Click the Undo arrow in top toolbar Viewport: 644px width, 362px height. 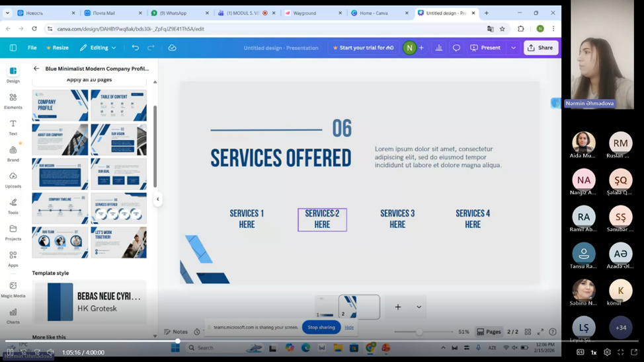pos(136,48)
